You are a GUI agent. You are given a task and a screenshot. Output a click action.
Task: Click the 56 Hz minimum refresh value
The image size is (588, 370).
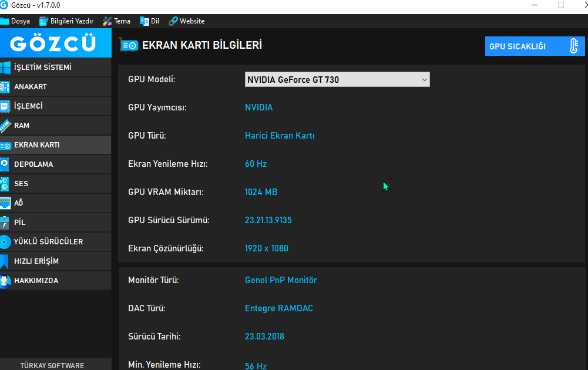pos(256,366)
